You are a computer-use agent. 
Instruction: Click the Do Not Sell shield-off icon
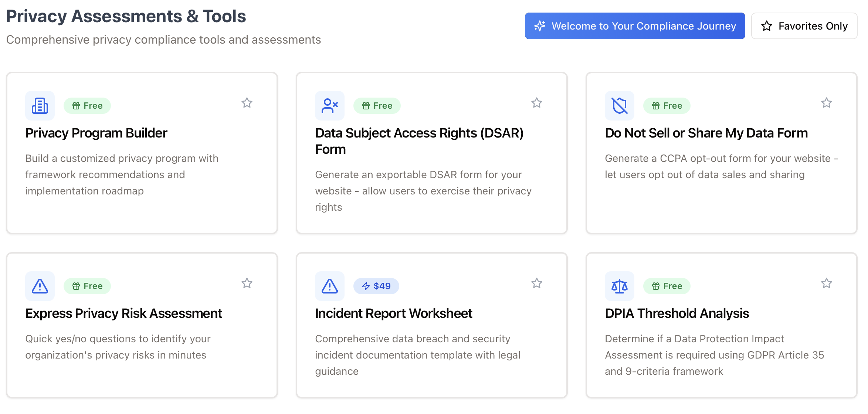[620, 106]
